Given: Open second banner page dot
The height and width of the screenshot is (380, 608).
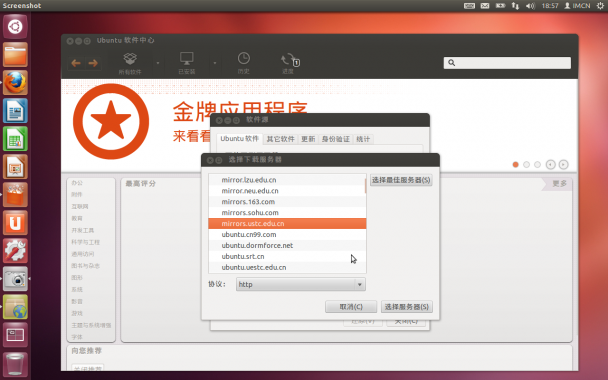Looking at the screenshot, I should tap(526, 164).
